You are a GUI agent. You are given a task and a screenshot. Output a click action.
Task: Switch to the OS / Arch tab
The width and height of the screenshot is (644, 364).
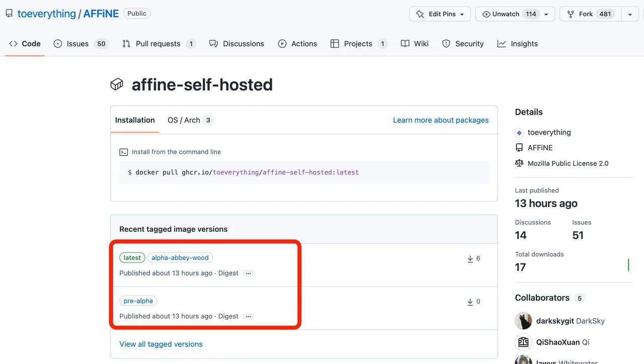click(x=191, y=120)
